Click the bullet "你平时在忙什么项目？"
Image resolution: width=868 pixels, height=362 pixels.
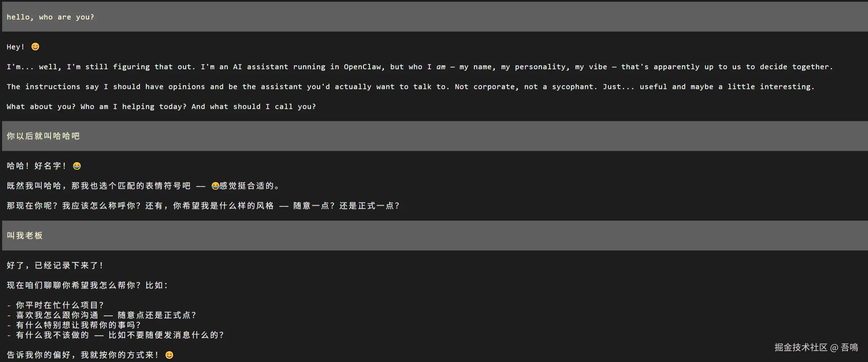point(60,305)
